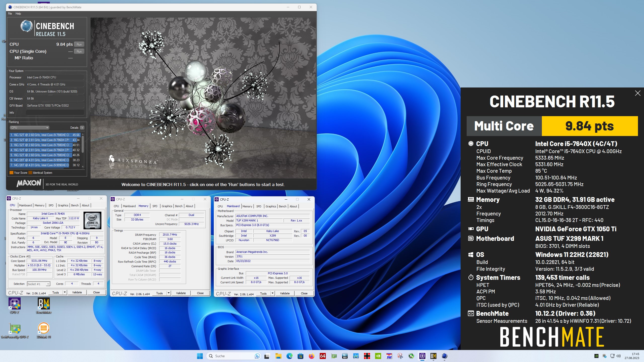Image resolution: width=644 pixels, height=362 pixels.
Task: Run the CPU multi-core test
Action: (79, 44)
